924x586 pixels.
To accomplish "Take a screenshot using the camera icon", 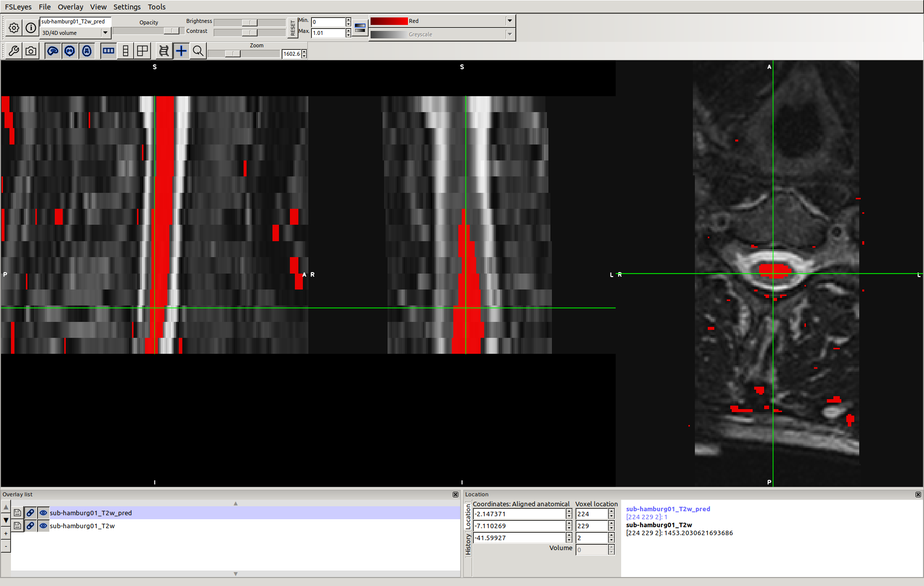I will 30,50.
